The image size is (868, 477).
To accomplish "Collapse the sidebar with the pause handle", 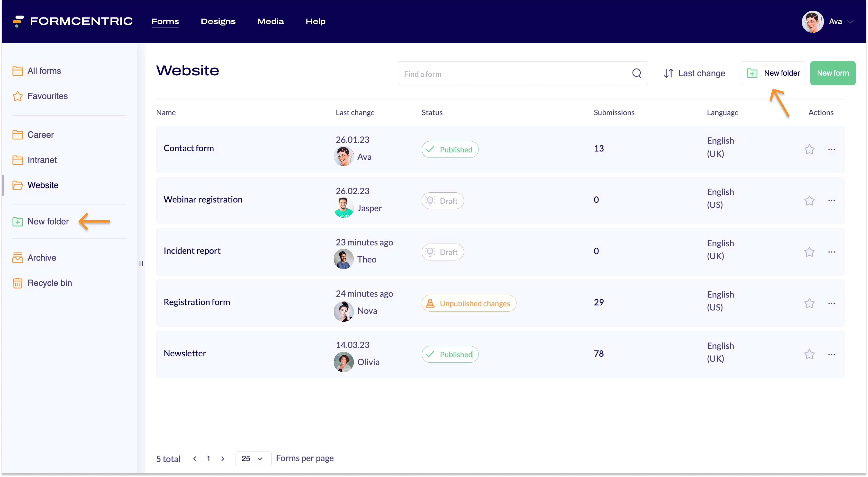I will click(141, 264).
